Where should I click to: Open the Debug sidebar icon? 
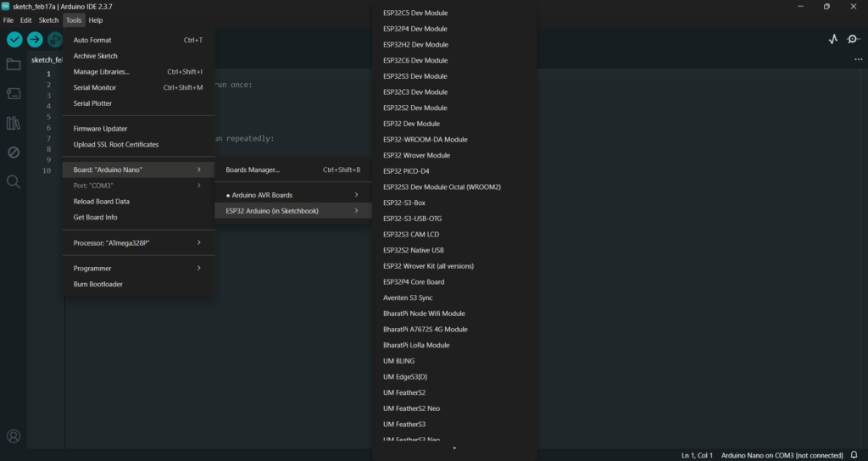coord(14,153)
